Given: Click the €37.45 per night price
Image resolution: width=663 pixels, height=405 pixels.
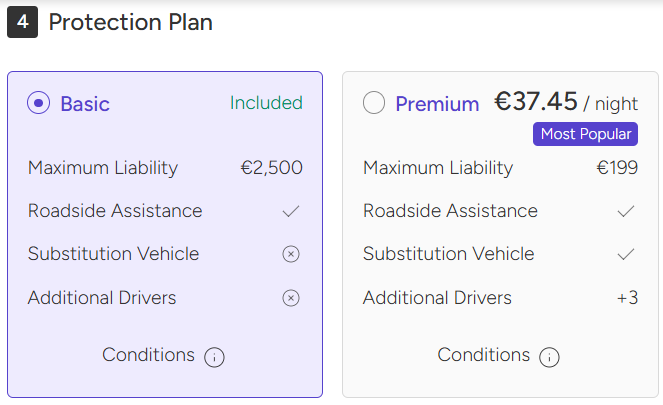Looking at the screenshot, I should (566, 102).
